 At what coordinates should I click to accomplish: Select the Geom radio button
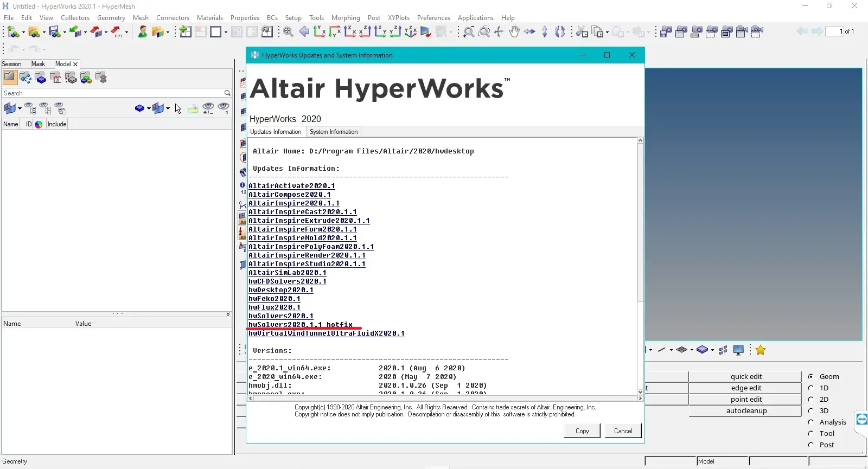(811, 376)
